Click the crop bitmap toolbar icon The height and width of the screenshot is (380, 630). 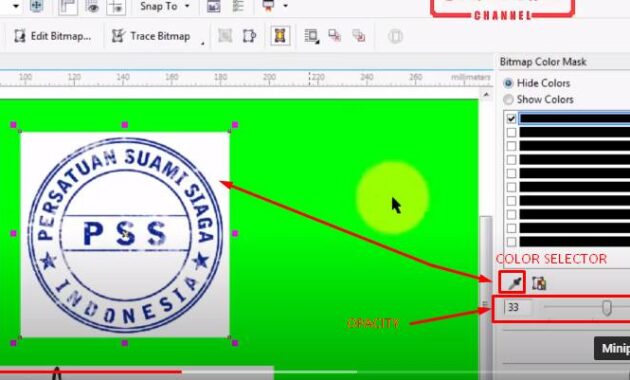coord(249,36)
